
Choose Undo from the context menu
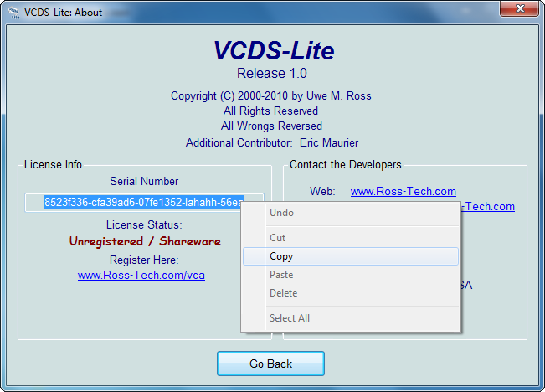click(350, 213)
